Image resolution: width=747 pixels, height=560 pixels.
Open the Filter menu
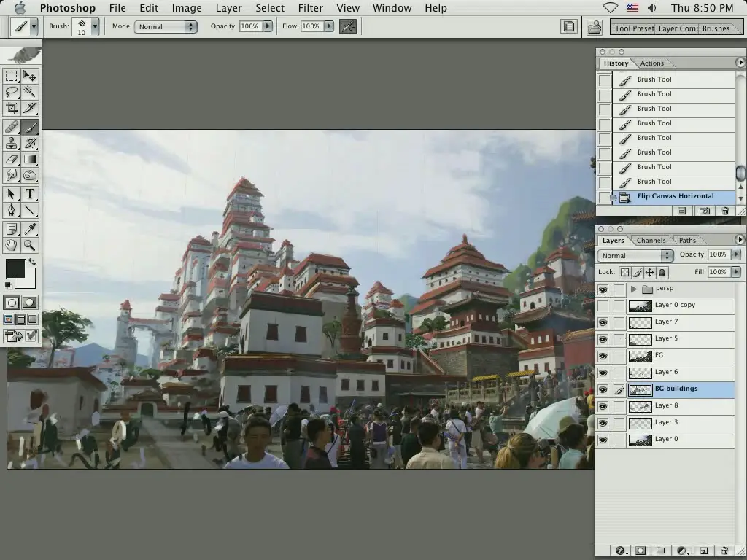pyautogui.click(x=311, y=8)
